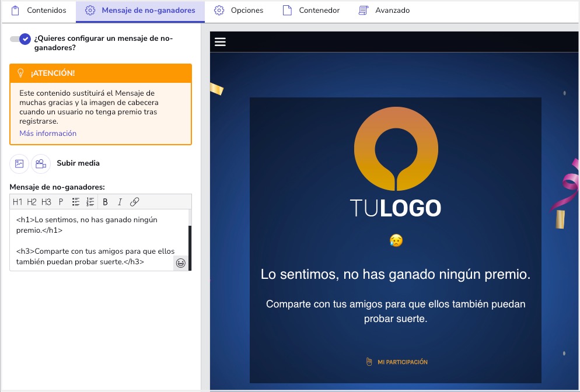Insert a numbered list
This screenshot has width=580, height=392.
[90, 202]
